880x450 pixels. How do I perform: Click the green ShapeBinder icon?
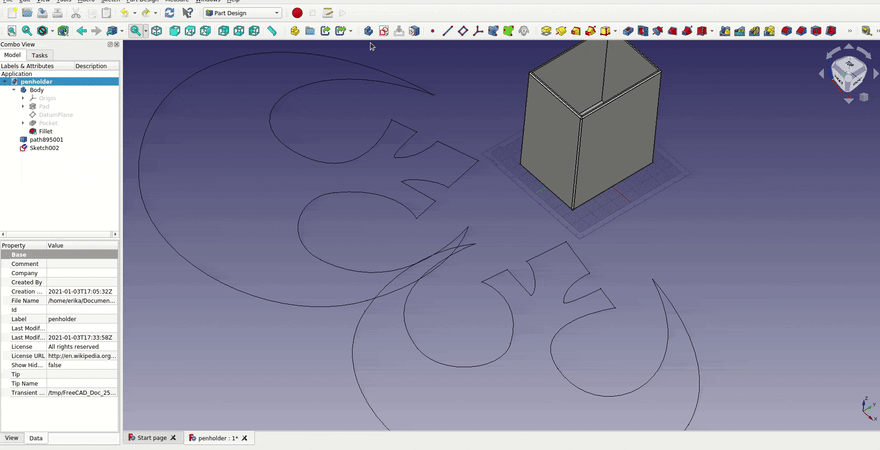(x=508, y=31)
